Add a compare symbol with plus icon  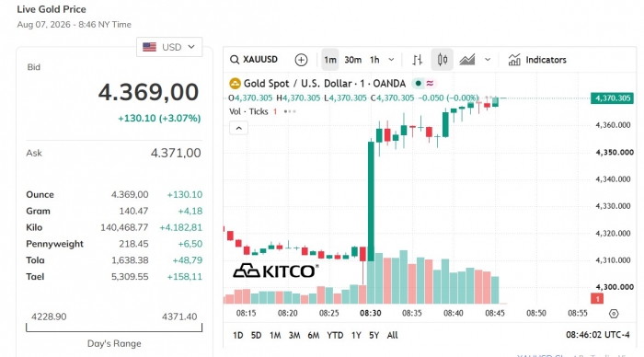click(x=301, y=60)
